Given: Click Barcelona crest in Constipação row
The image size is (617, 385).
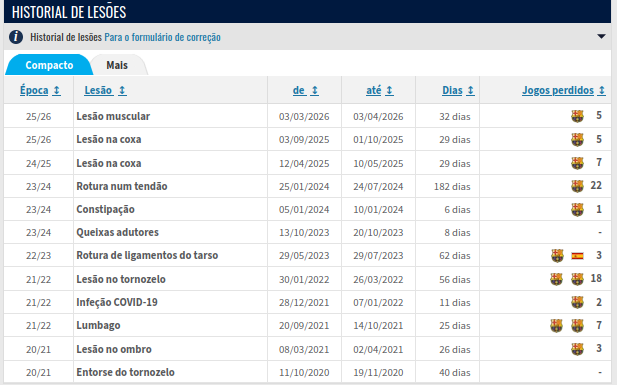Looking at the screenshot, I should point(577,209).
